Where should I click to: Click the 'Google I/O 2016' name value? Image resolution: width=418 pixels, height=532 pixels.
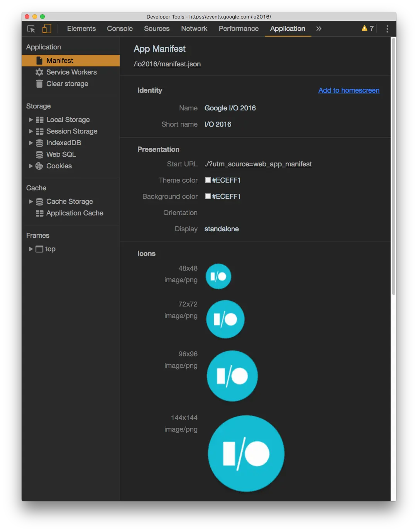pos(230,108)
